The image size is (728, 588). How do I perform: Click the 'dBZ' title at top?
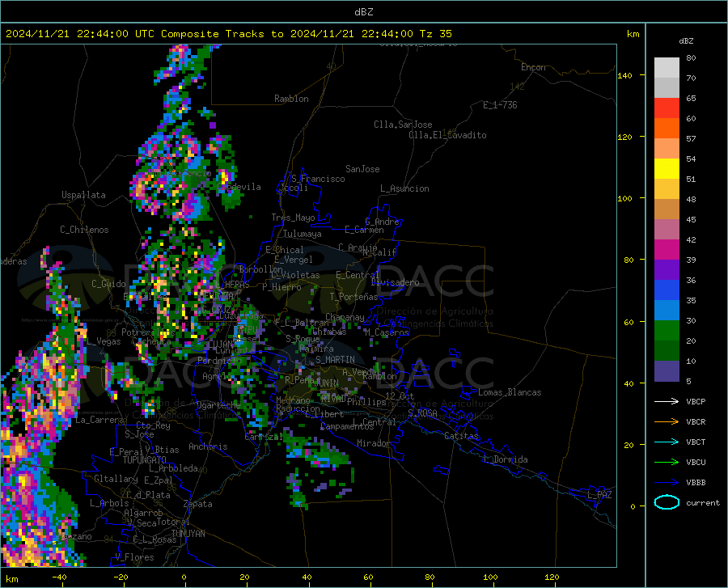363,12
